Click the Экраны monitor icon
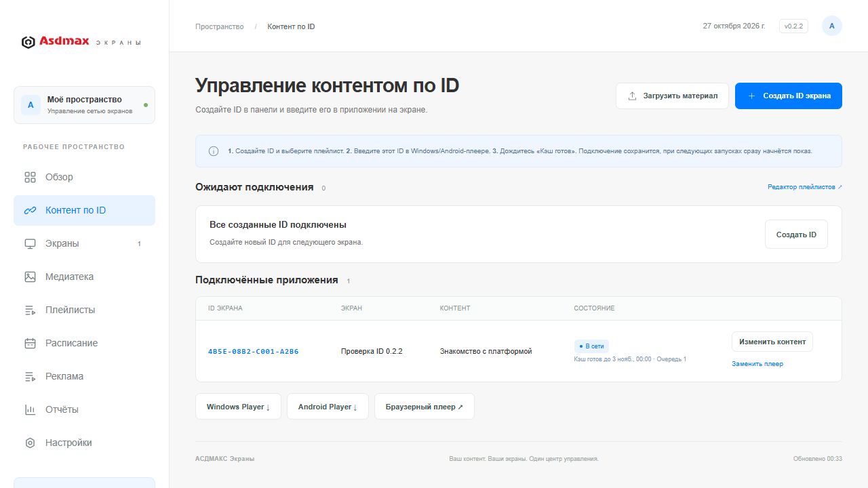The width and height of the screenshot is (868, 488). 30,243
